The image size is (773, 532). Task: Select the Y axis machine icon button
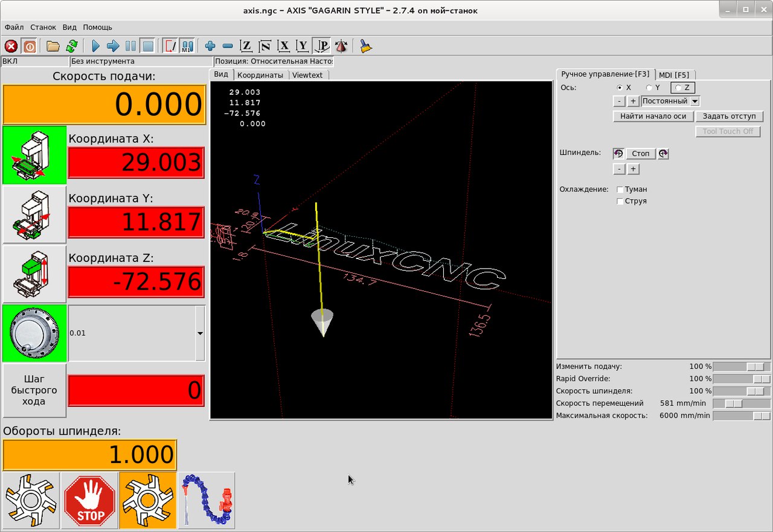34,214
